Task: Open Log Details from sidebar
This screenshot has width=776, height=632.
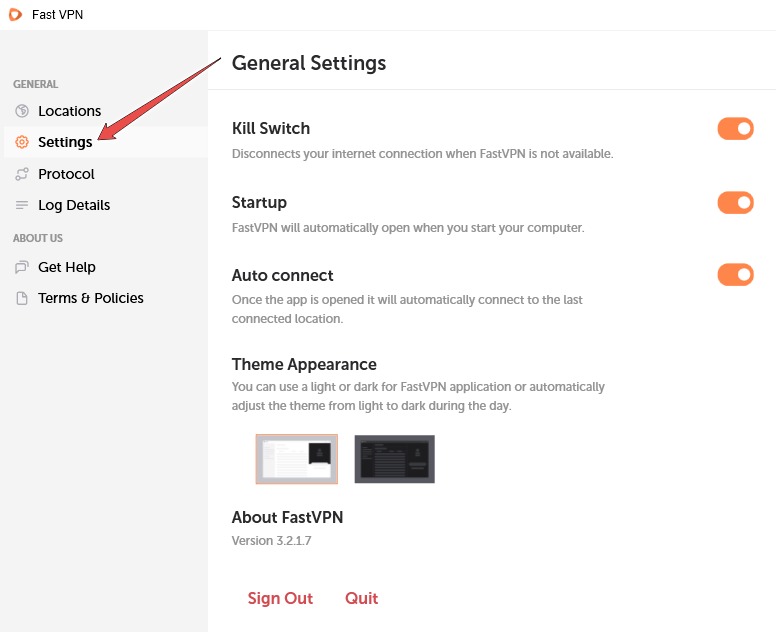Action: (x=74, y=205)
